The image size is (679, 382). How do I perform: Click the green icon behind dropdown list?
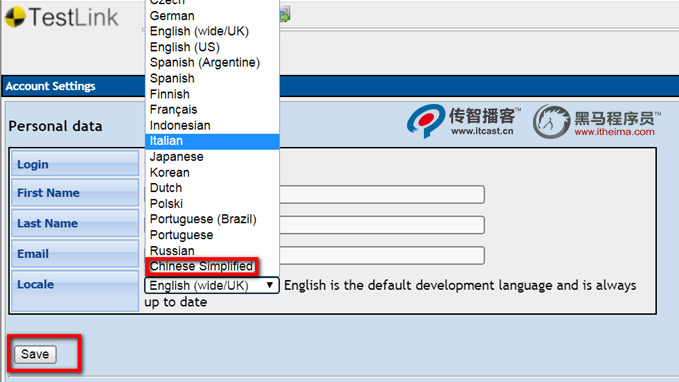(x=285, y=15)
